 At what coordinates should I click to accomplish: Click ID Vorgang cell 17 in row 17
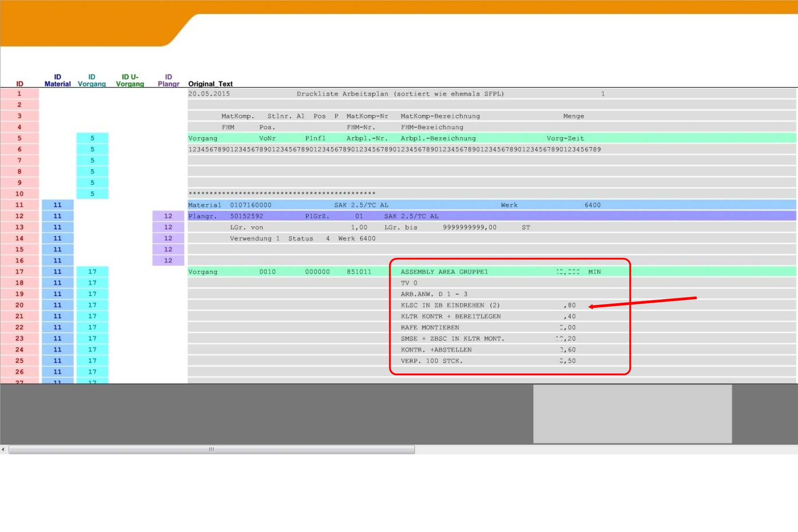92,271
